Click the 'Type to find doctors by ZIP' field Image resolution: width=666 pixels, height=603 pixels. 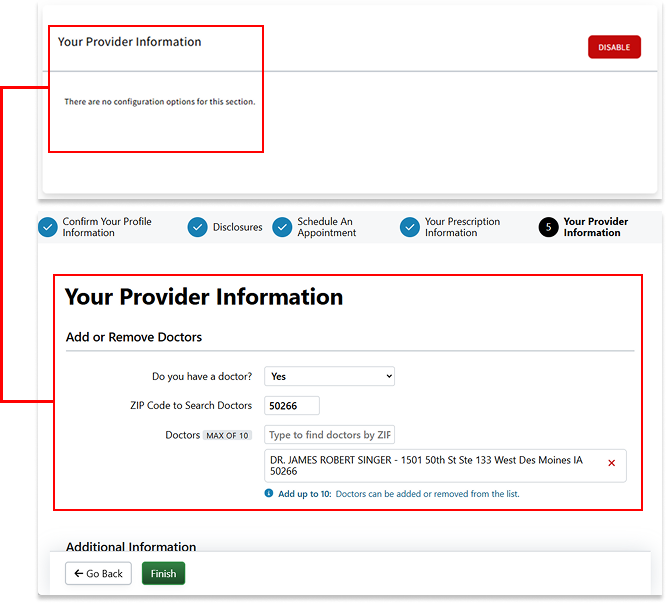pos(329,434)
